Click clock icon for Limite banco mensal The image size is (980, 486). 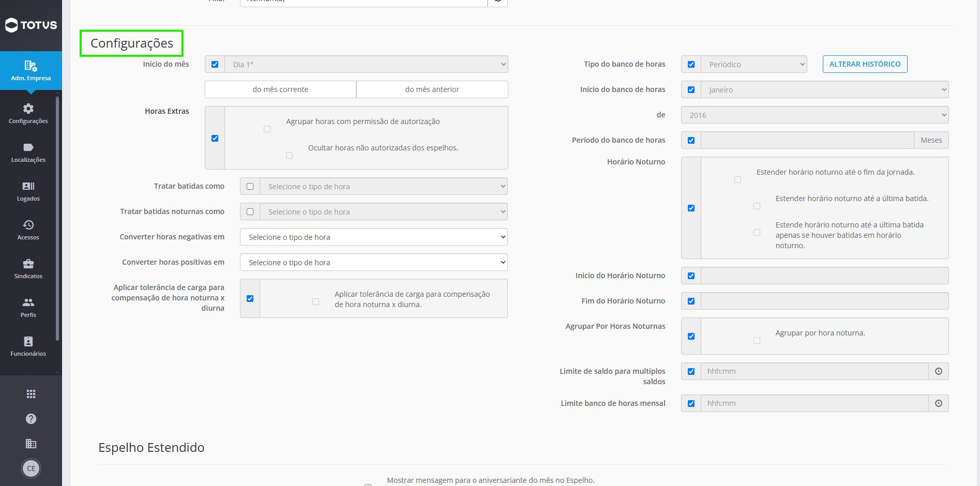pyautogui.click(x=939, y=403)
